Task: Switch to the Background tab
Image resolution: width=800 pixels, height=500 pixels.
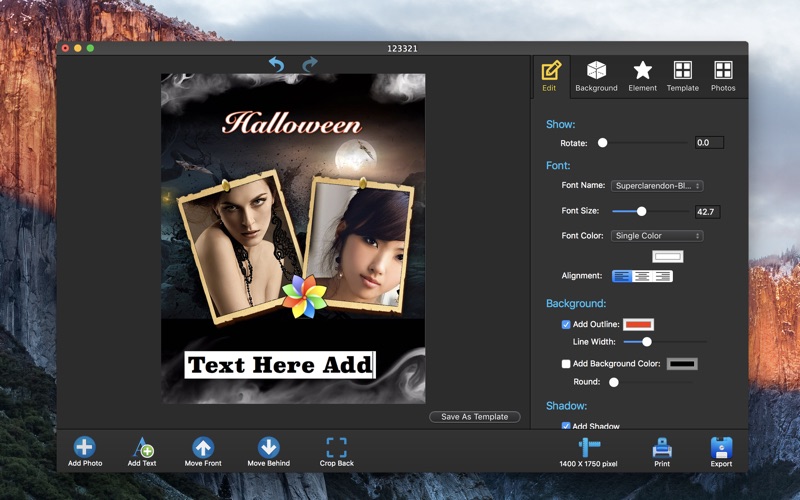Action: tap(596, 77)
